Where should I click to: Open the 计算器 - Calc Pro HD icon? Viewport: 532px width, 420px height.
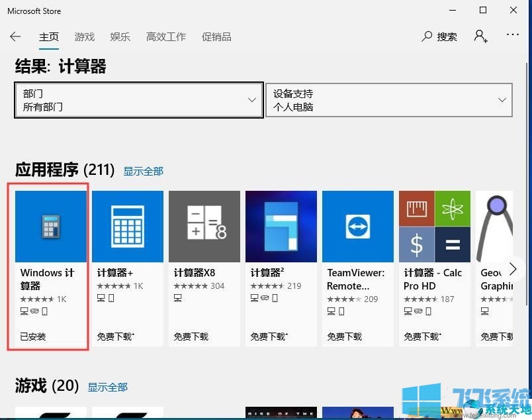pyautogui.click(x=435, y=227)
